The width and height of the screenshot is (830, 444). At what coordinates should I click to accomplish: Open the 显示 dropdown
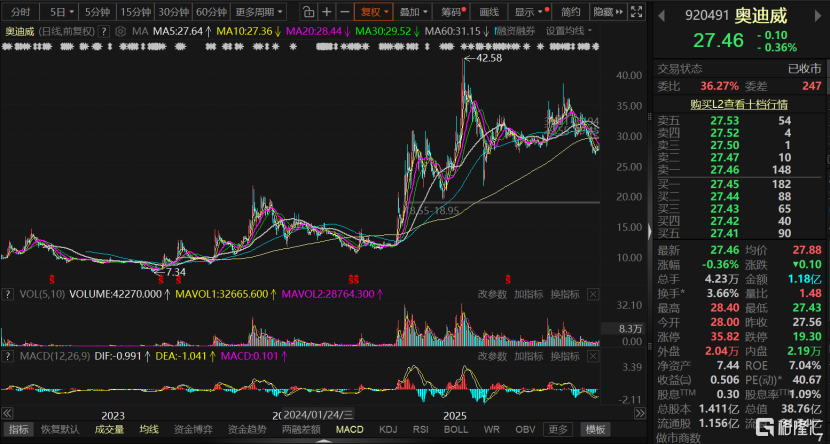pyautogui.click(x=529, y=12)
